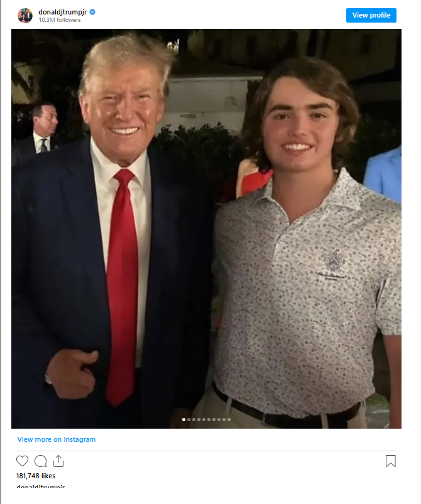The image size is (421, 504).
Task: Click the heart Like icon
Action: point(23,461)
